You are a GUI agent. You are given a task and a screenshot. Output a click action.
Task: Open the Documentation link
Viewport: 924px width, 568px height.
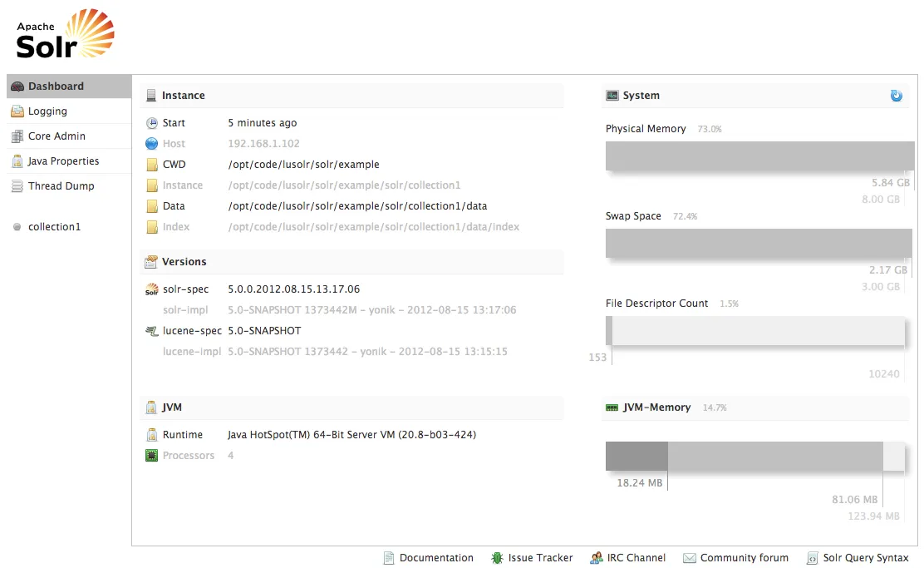click(x=429, y=558)
